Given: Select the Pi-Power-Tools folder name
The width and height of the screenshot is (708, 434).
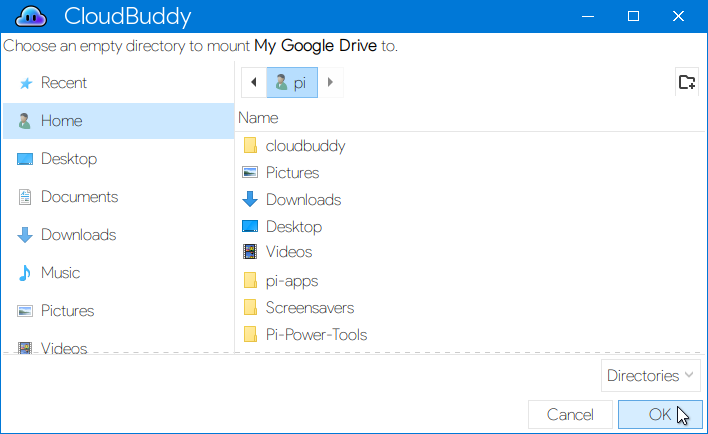Looking at the screenshot, I should coord(317,335).
